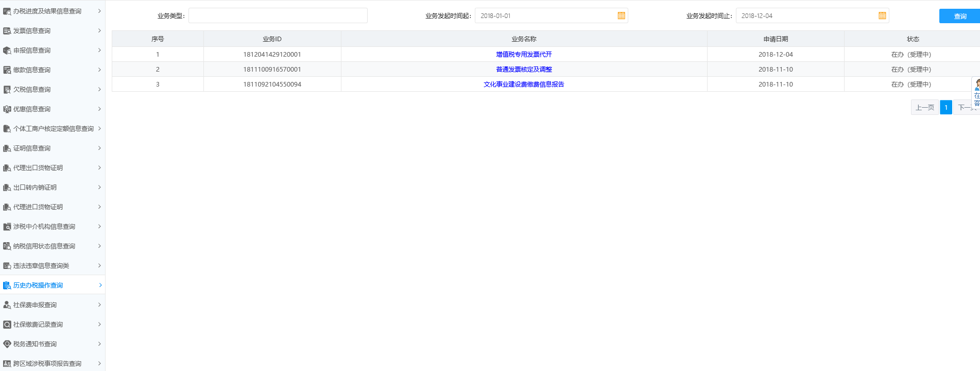Click the 优惠信息查询 sidebar icon
The image size is (980, 371).
point(7,109)
